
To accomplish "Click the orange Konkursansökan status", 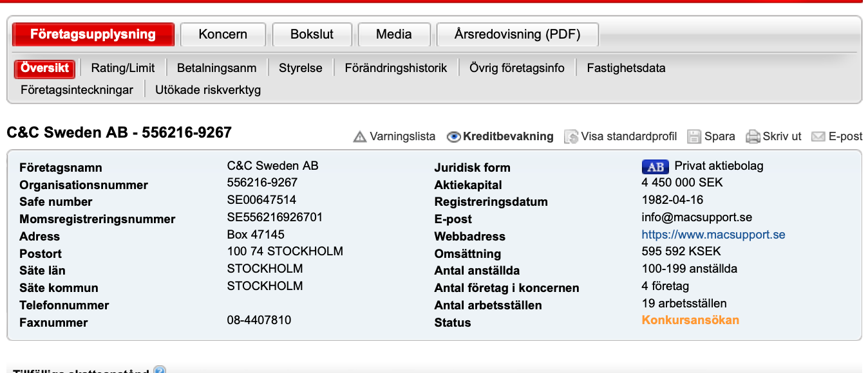I will click(690, 320).
